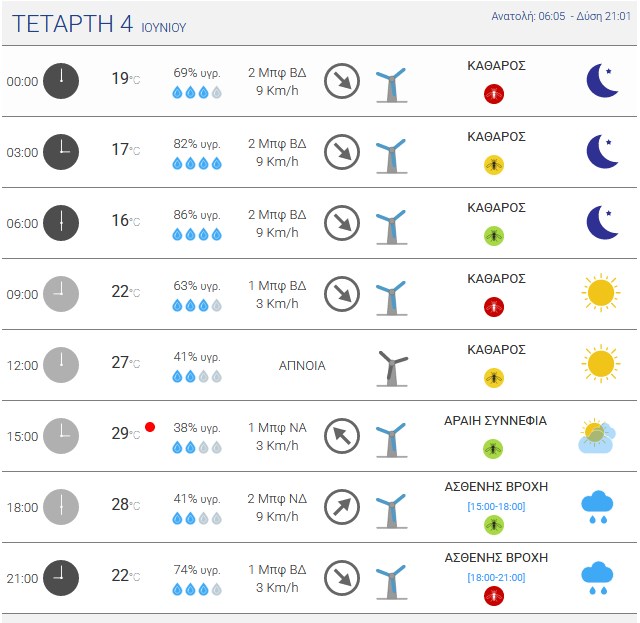Viewport: 640px width, 623px height.
Task: Click the sunrise and sunset times text
Action: click(x=561, y=16)
